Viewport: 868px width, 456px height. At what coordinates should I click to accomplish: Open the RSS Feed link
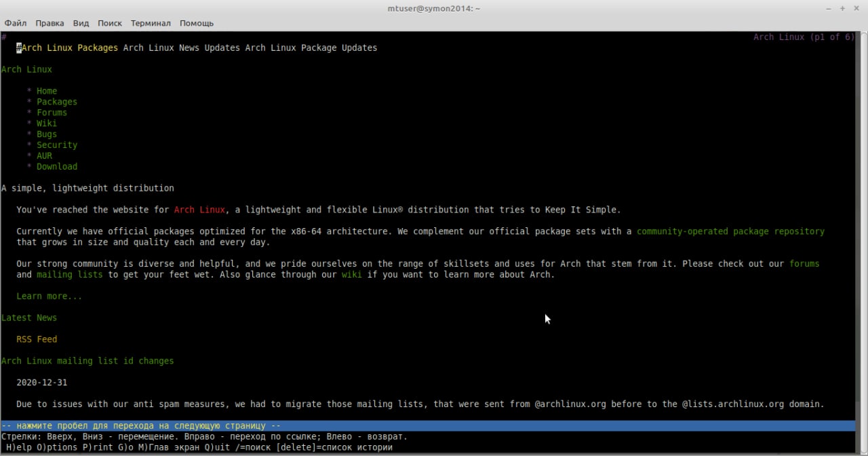click(x=37, y=339)
